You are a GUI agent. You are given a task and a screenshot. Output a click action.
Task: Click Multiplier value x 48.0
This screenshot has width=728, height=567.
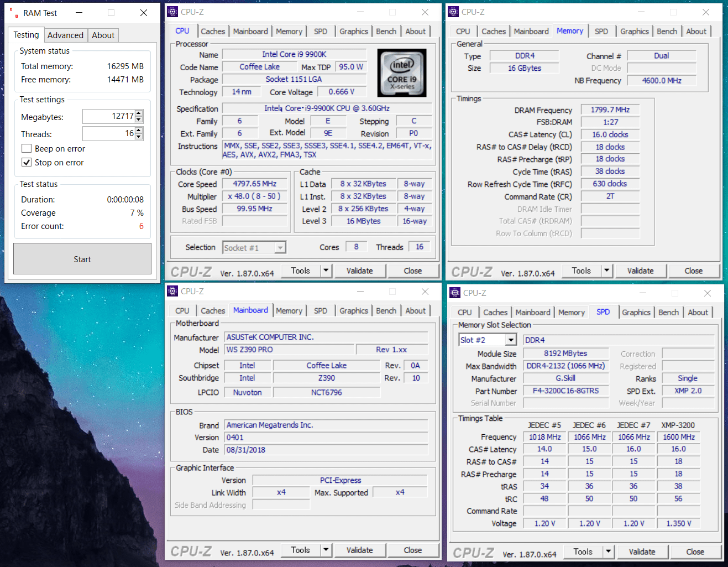[255, 196]
